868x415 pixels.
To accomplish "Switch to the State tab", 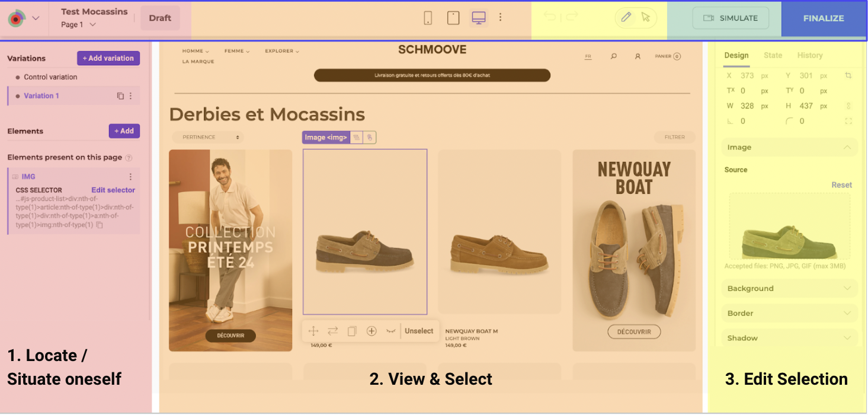I will pos(773,55).
